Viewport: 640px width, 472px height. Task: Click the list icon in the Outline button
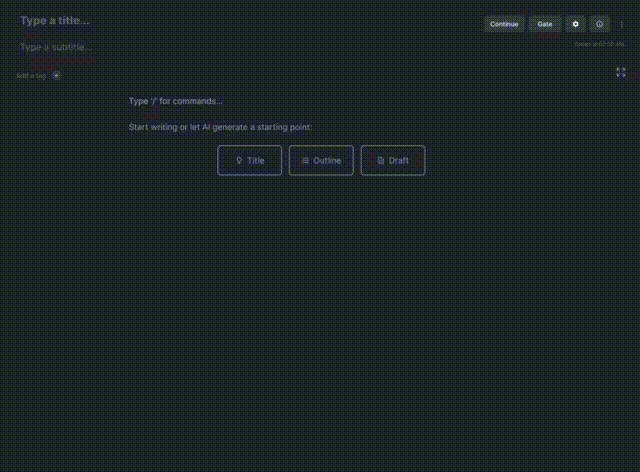[x=305, y=160]
